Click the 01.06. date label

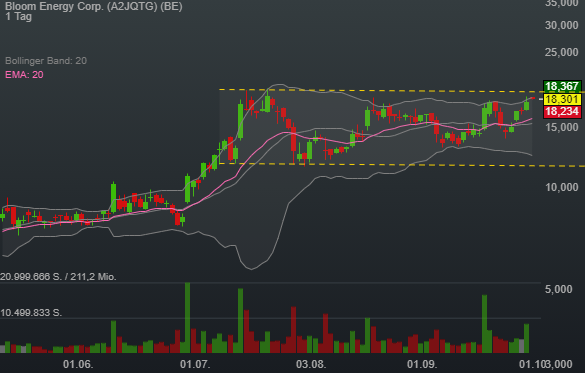click(x=78, y=364)
